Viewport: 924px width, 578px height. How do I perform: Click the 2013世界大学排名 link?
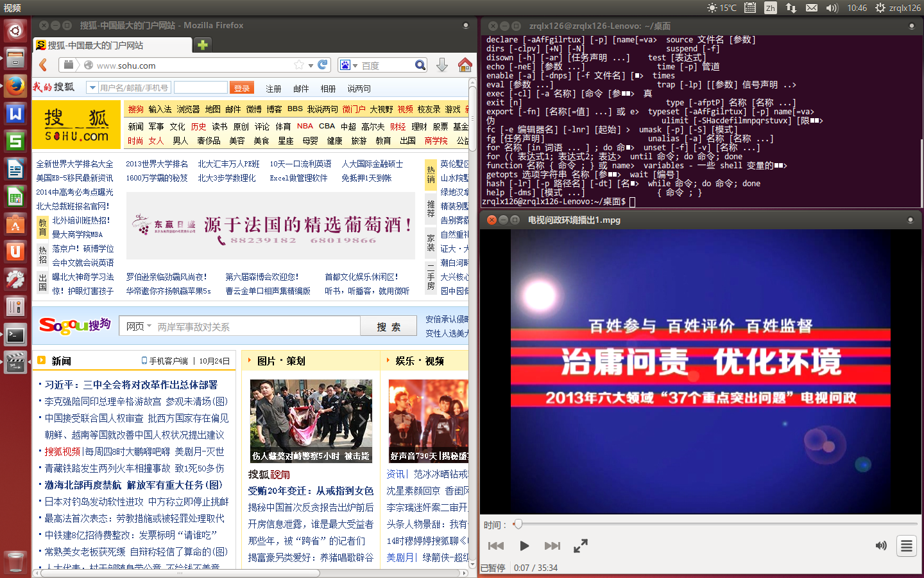(x=157, y=164)
